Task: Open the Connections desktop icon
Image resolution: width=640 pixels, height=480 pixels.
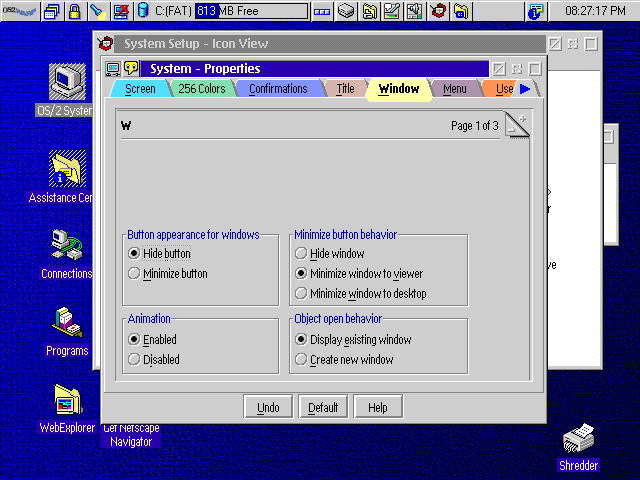Action: coord(67,245)
